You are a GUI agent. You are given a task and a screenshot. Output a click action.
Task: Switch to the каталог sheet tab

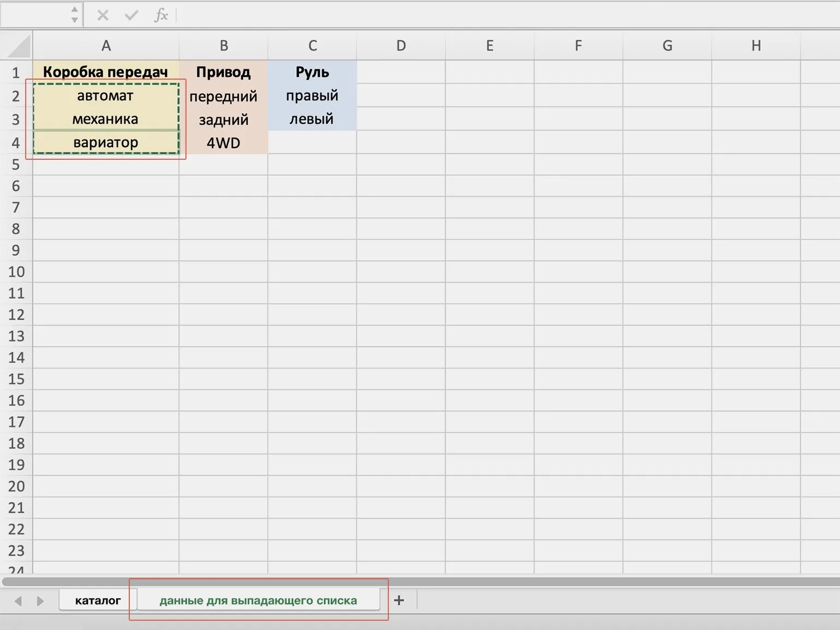click(98, 601)
